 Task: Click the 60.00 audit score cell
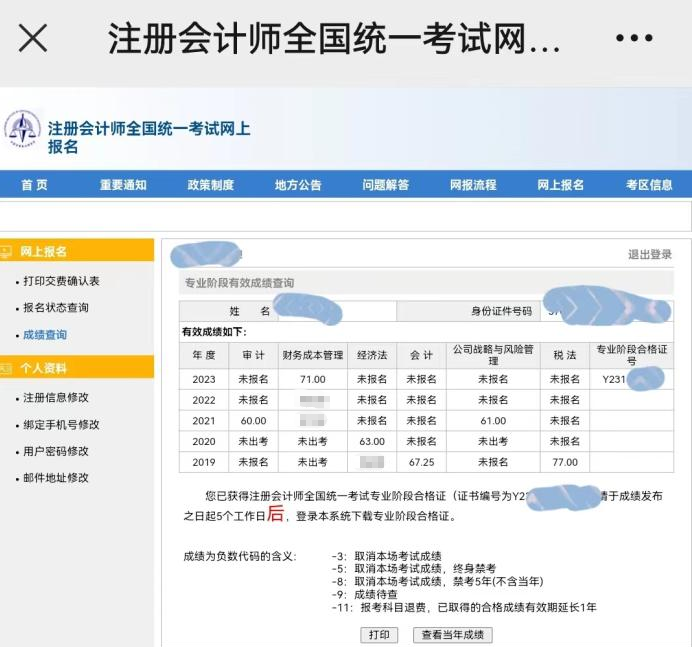(x=253, y=421)
